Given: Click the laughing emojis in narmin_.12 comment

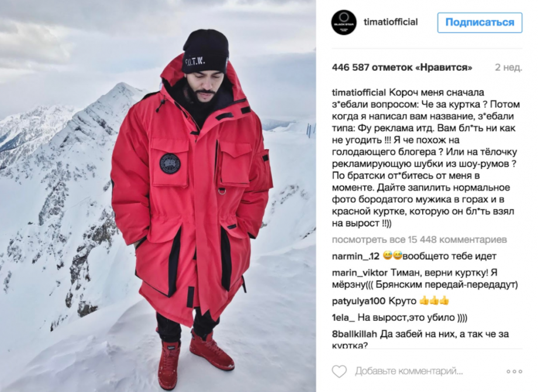Looking at the screenshot, I should coord(392,256).
